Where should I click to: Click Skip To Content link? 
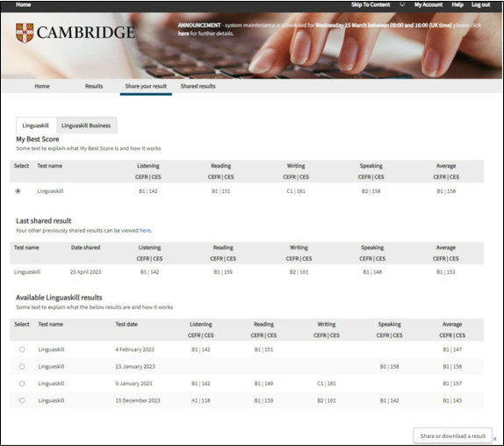pos(371,4)
